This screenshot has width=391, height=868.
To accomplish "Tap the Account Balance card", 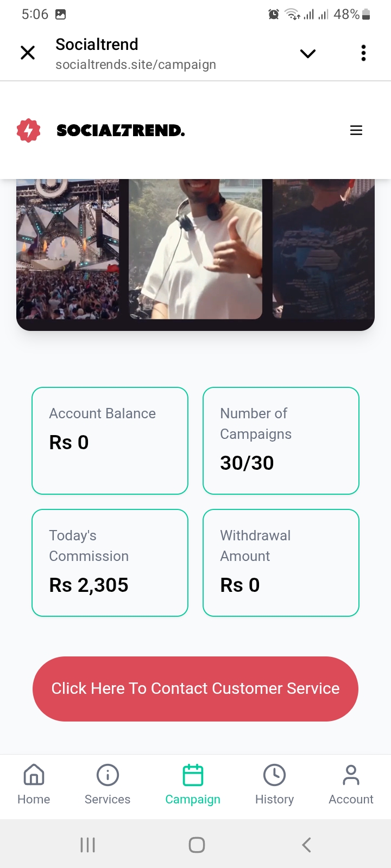I will pos(110,441).
